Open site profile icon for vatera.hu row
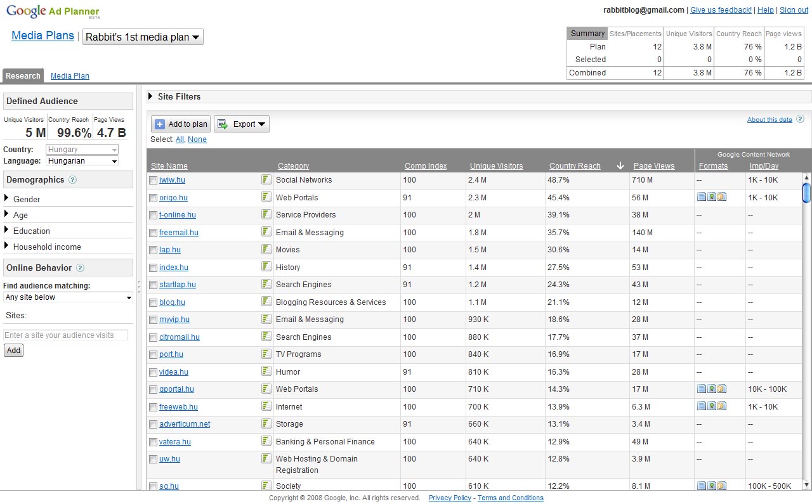Screen dimensions: 812x504 [x=266, y=441]
